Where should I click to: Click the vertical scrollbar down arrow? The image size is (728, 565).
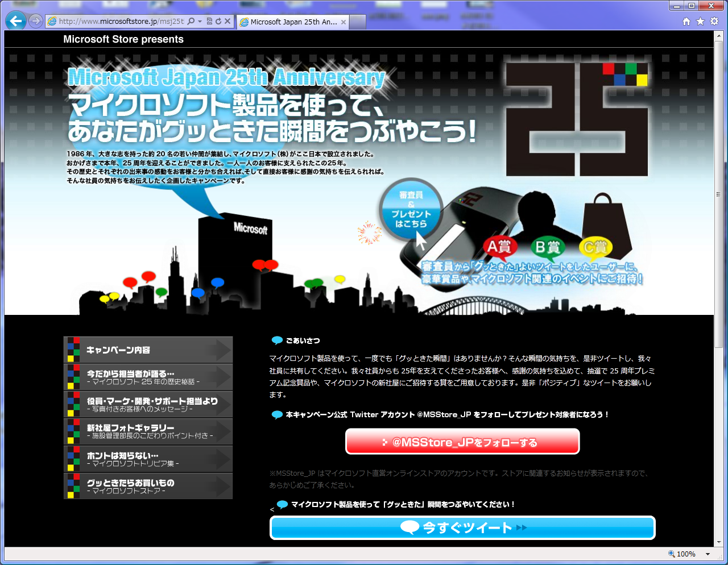pyautogui.click(x=719, y=542)
